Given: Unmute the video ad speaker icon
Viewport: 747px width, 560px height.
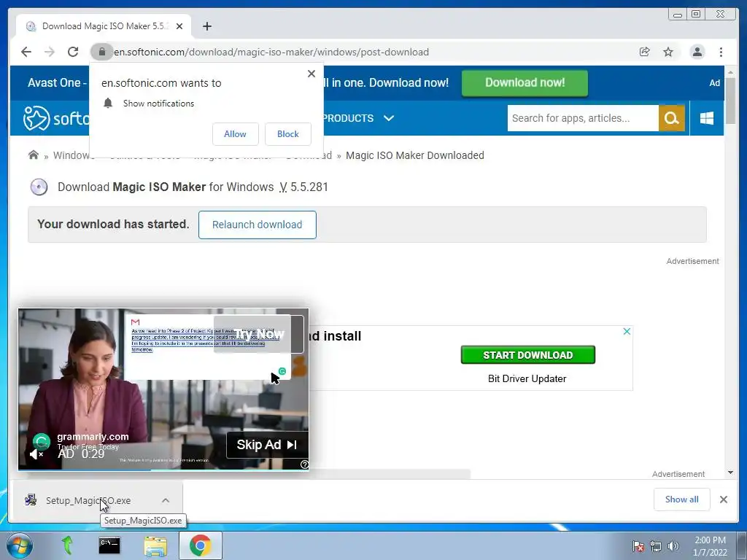Looking at the screenshot, I should point(36,454).
